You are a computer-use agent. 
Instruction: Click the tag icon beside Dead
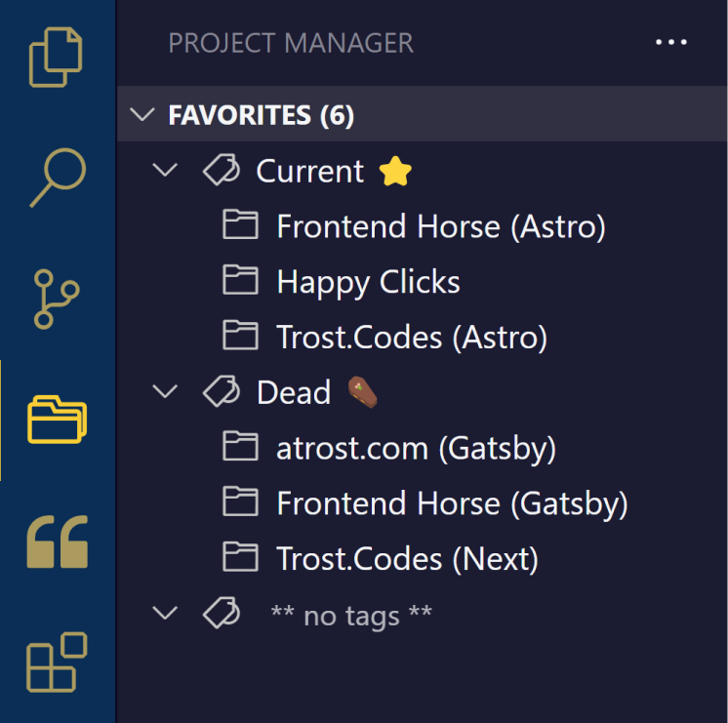point(222,391)
